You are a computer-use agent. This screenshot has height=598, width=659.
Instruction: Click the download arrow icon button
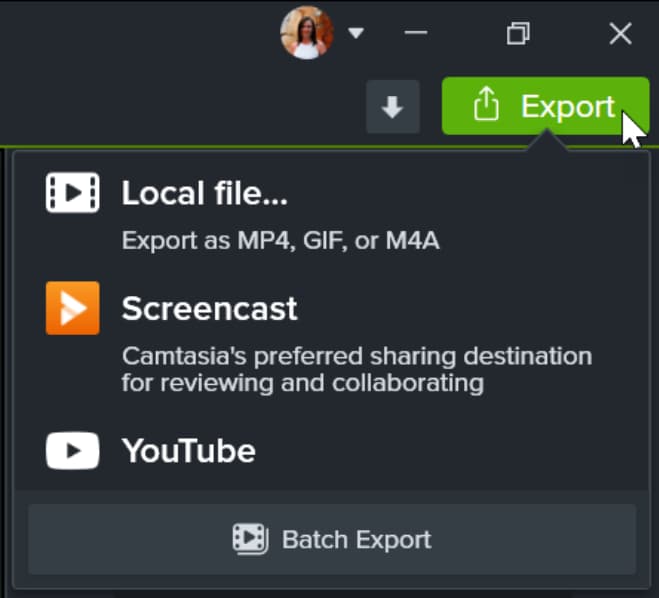click(392, 107)
